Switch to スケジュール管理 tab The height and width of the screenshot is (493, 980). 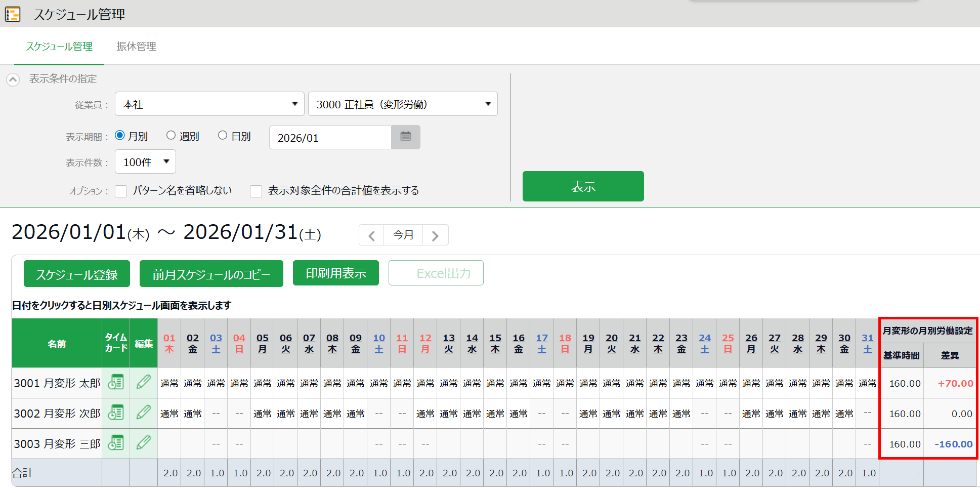(x=59, y=47)
